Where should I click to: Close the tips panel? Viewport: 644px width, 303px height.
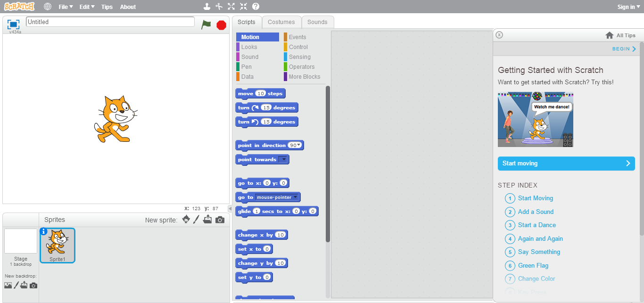(x=500, y=35)
